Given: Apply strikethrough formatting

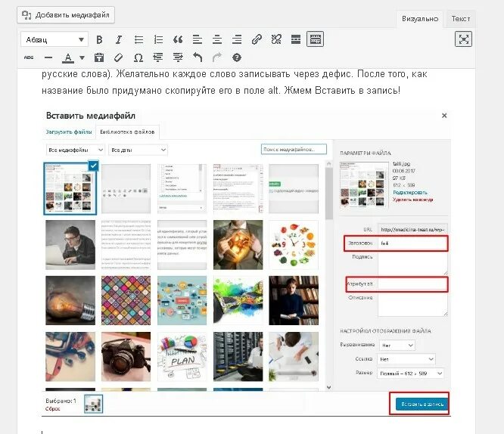Looking at the screenshot, I should click(x=29, y=57).
